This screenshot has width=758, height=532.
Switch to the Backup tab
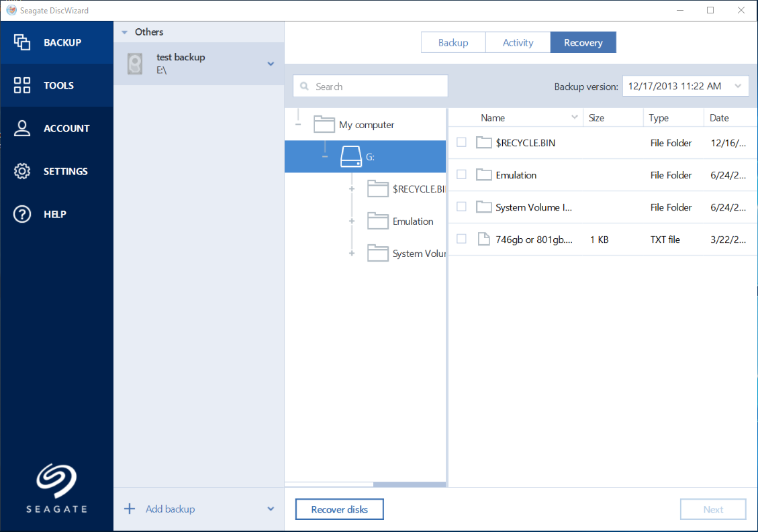pyautogui.click(x=453, y=42)
